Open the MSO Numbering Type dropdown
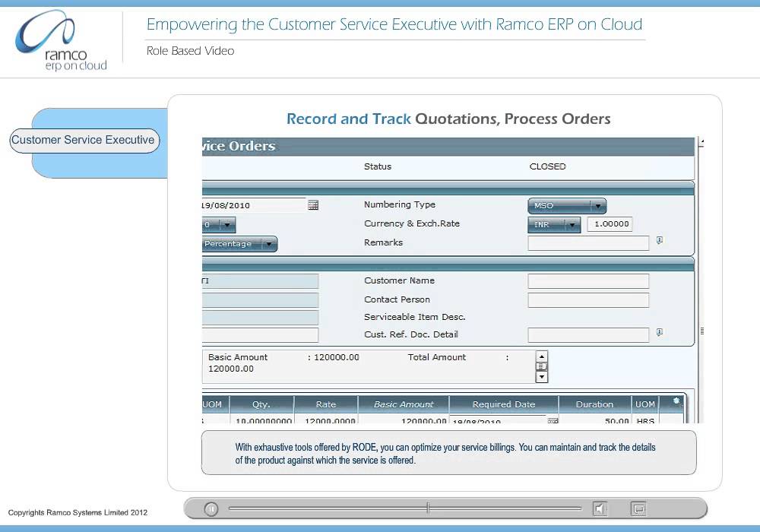 point(567,205)
